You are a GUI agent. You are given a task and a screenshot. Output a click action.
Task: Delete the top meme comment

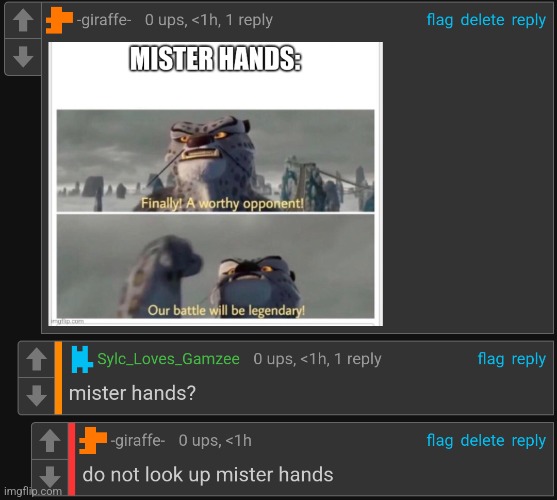coord(482,20)
